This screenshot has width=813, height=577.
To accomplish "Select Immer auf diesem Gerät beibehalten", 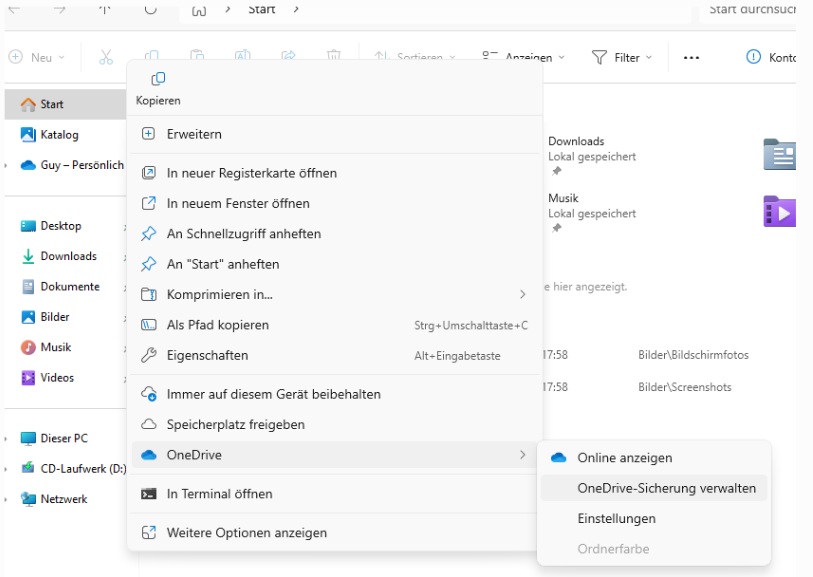I will point(334,395).
